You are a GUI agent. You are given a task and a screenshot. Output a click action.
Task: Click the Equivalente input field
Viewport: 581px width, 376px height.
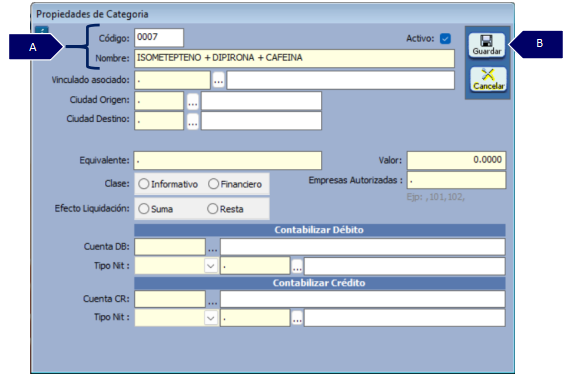tap(228, 160)
